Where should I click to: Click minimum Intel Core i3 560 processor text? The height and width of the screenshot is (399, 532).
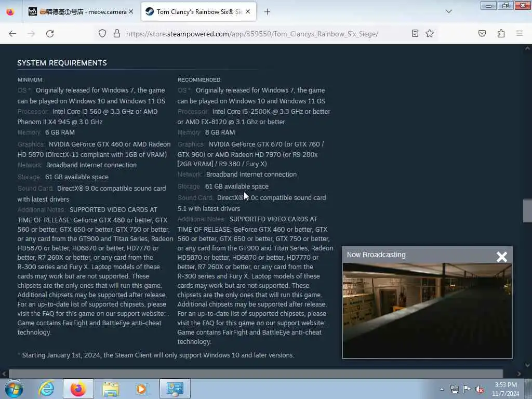(x=87, y=117)
